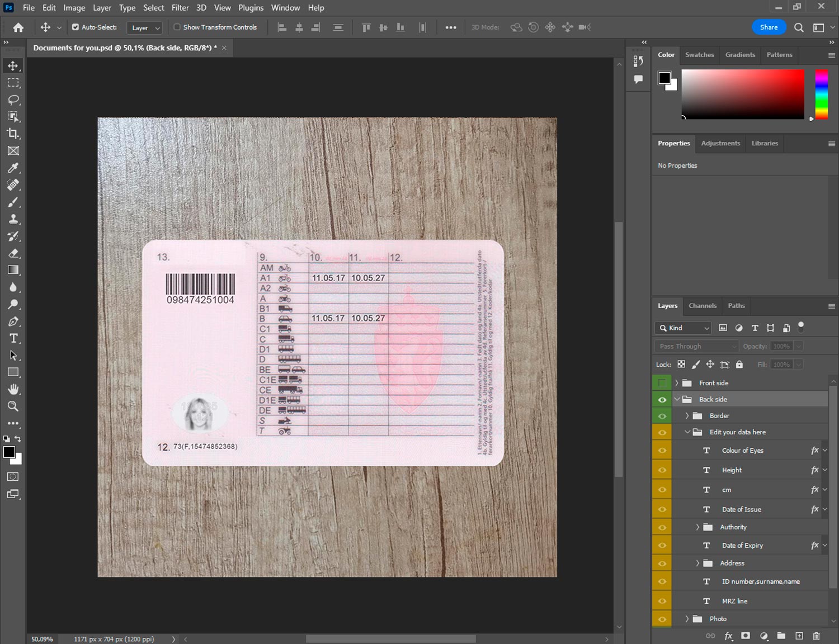This screenshot has height=644, width=839.
Task: Click the rainbow hue slider strip
Action: (x=821, y=94)
